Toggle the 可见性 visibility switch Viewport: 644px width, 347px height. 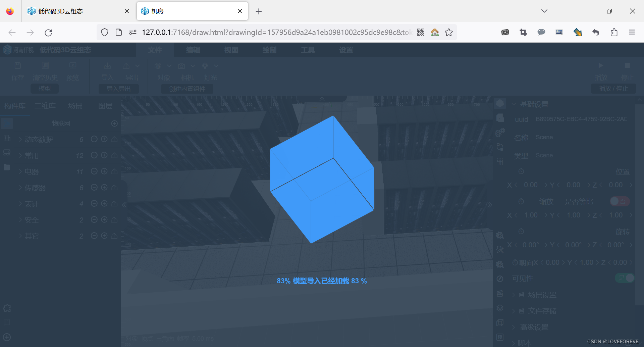point(625,278)
